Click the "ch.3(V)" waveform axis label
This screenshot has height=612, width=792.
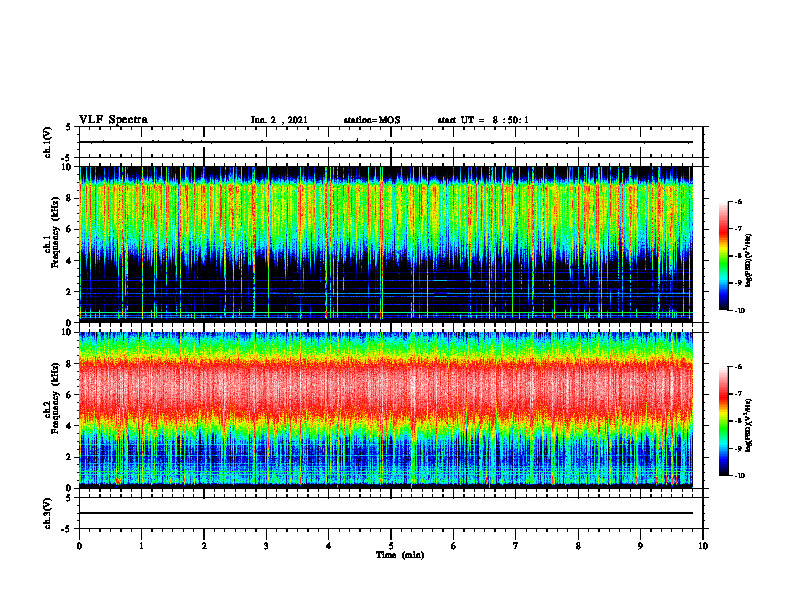tap(48, 513)
